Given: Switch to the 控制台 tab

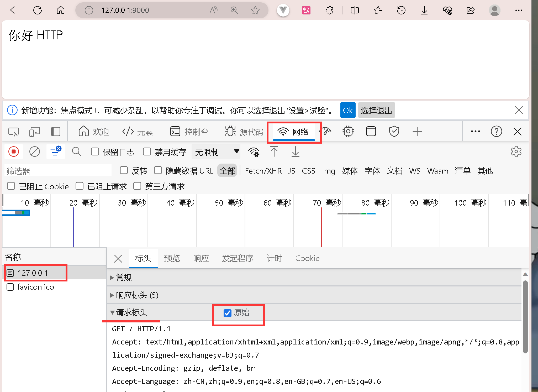Looking at the screenshot, I should [x=189, y=132].
